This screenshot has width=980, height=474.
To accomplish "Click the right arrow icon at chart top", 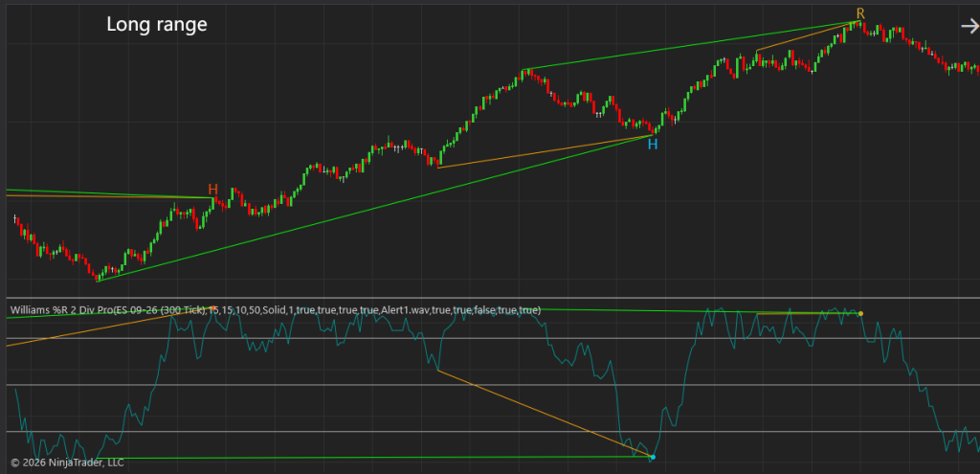I will pyautogui.click(x=970, y=26).
